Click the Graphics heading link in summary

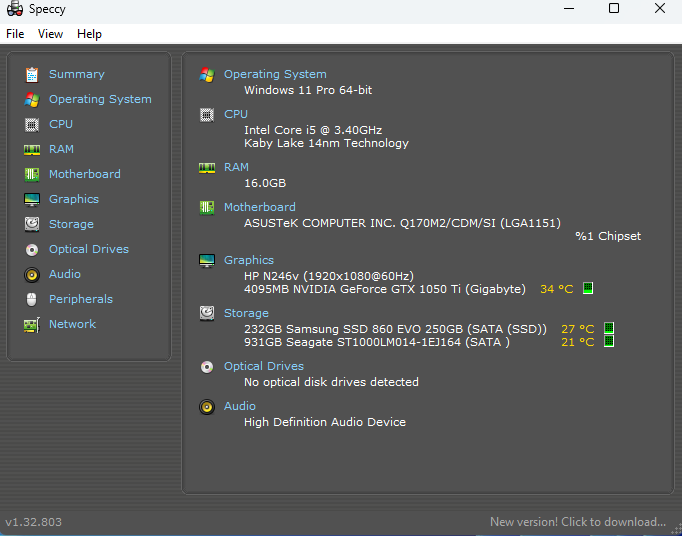249,260
